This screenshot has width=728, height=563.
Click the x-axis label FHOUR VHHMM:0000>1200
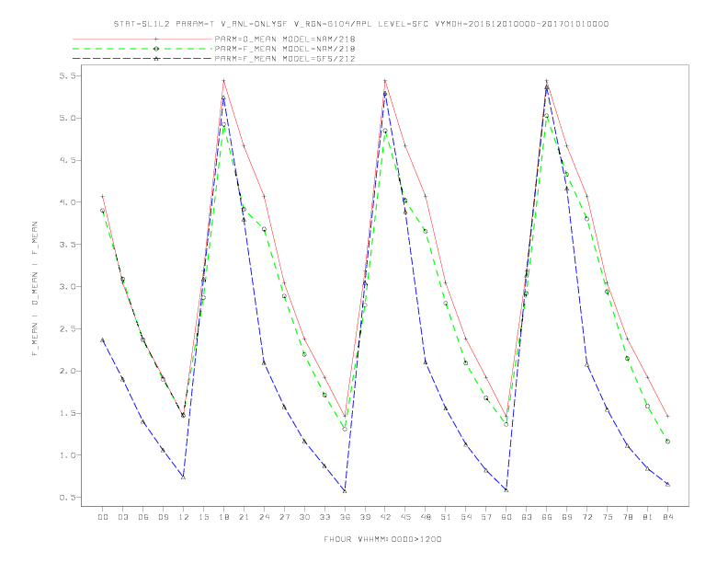382,539
